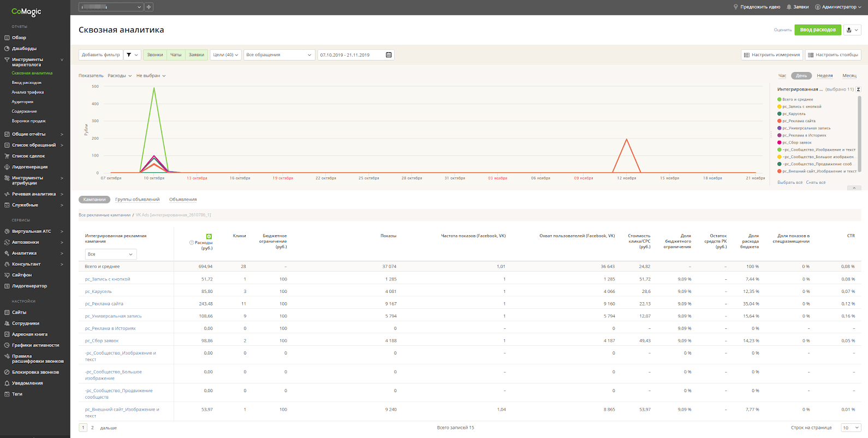Screen dimensions: 868x438
Task: Open Сайтфон service
Action: click(x=22, y=275)
